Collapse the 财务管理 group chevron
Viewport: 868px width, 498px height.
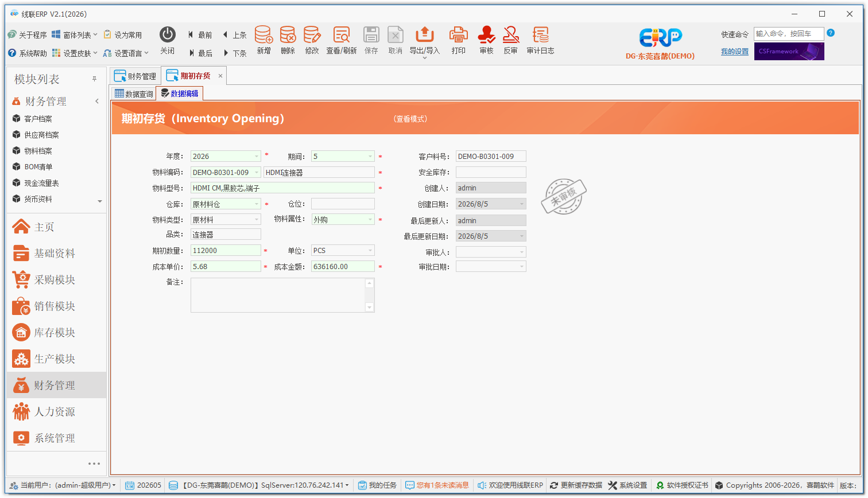click(x=97, y=102)
